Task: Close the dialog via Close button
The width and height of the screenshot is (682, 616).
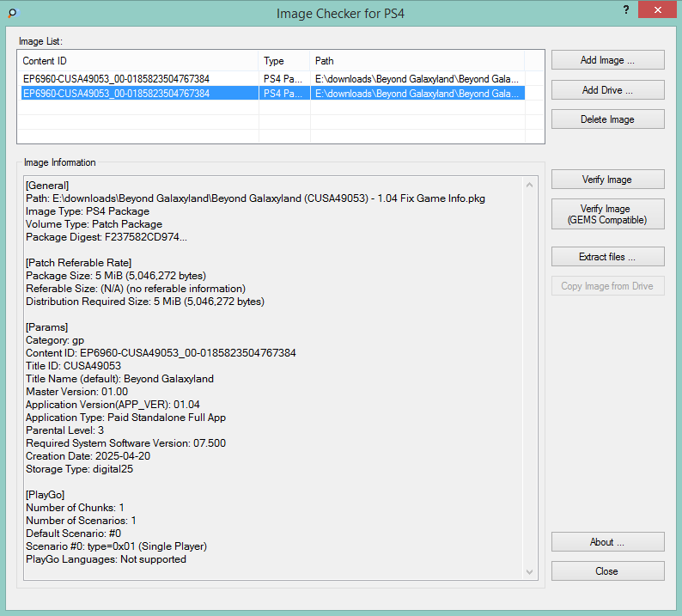Action: point(607,571)
